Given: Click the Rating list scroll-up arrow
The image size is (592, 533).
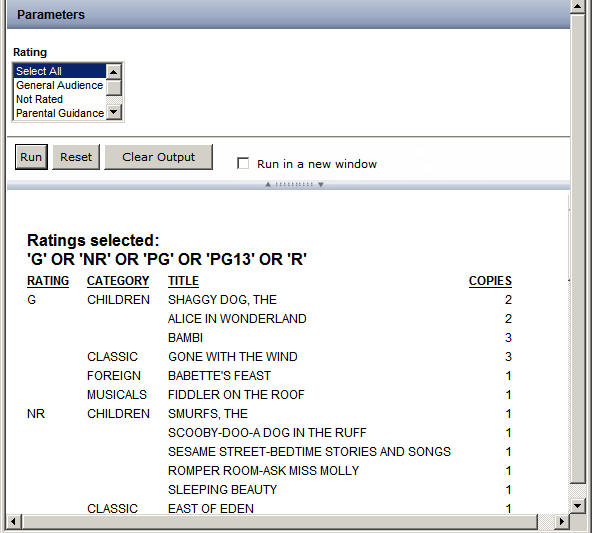Looking at the screenshot, I should (114, 71).
